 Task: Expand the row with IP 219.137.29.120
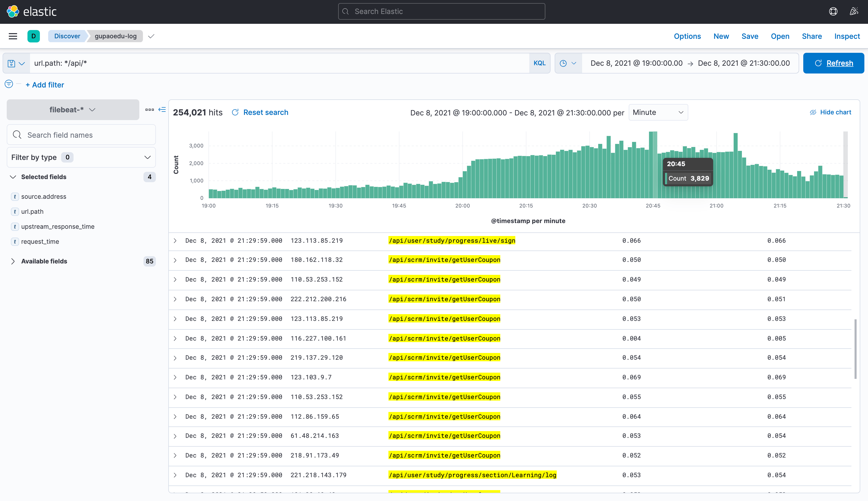pos(175,358)
